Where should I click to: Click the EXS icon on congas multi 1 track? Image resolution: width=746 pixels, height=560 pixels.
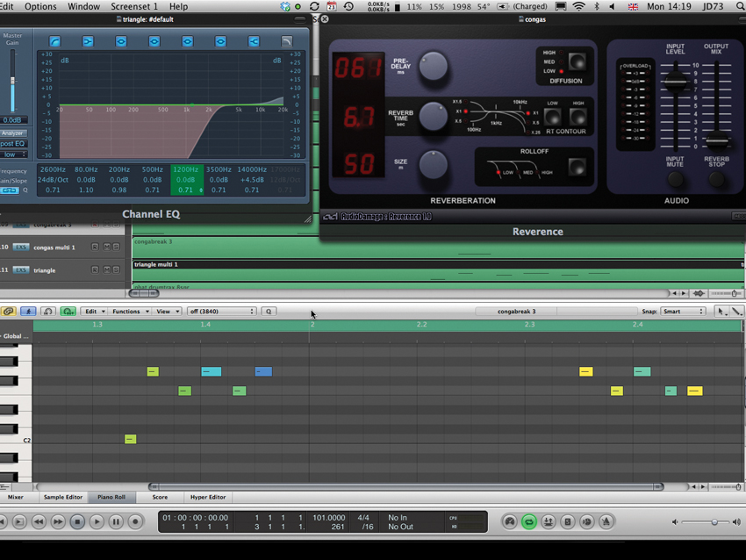click(x=20, y=247)
